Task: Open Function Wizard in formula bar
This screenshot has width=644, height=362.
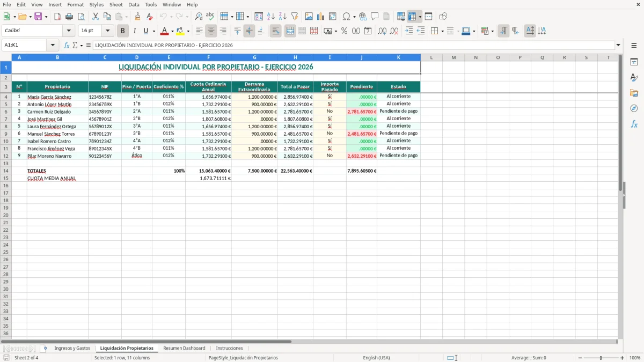Action: click(67, 45)
